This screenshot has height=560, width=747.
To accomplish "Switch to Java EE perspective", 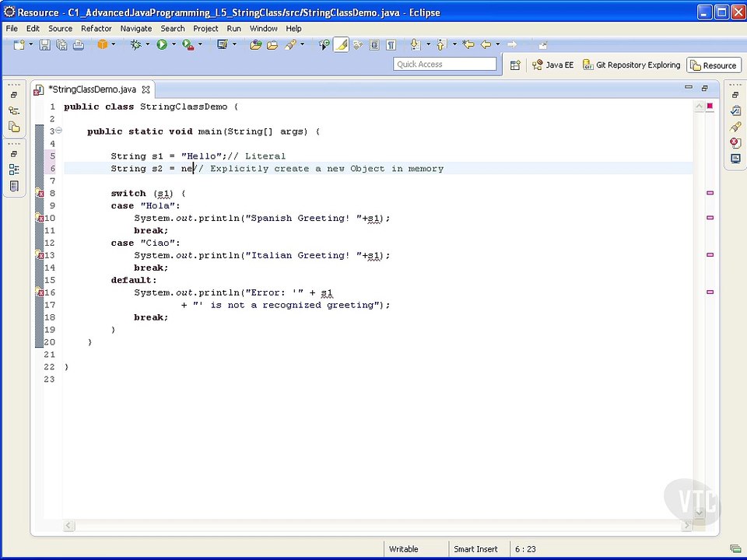I will (553, 65).
